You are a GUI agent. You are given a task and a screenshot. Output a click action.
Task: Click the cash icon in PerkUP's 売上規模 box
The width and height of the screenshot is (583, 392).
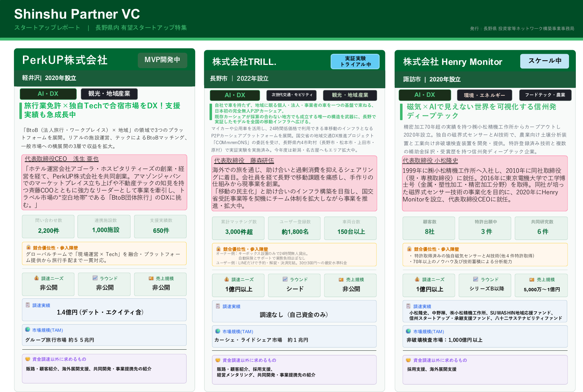pyautogui.click(x=151, y=278)
